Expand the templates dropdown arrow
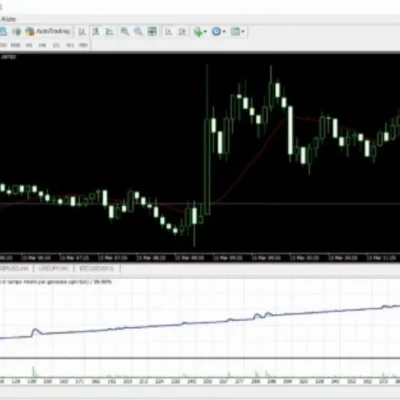This screenshot has height=400, width=400. click(x=243, y=32)
